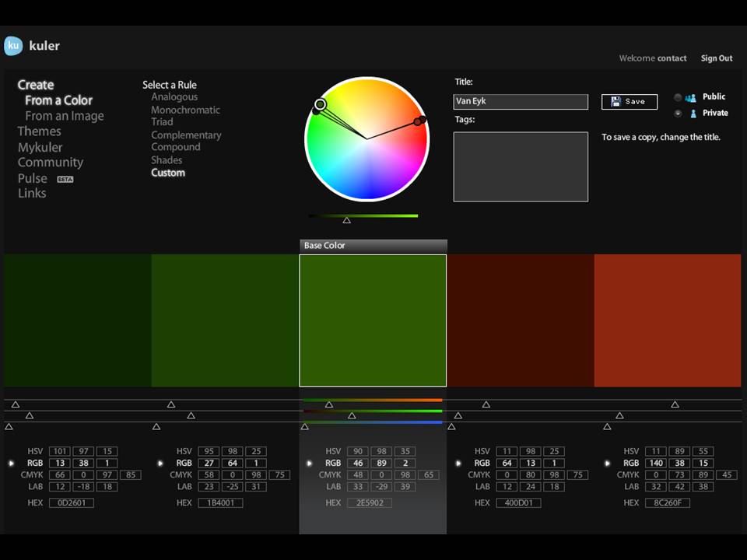The image size is (747, 560).
Task: Open From an Image under Create
Action: pyautogui.click(x=65, y=116)
